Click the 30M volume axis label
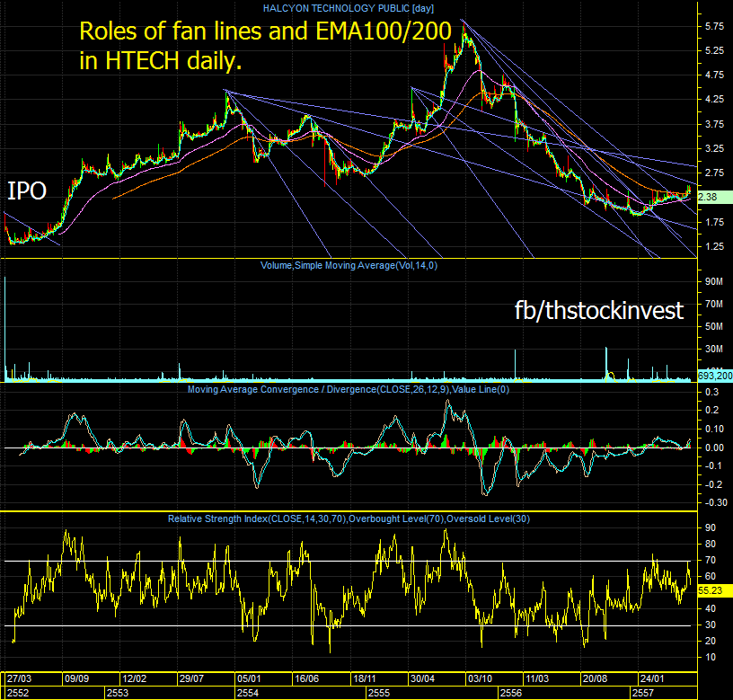 pos(714,349)
